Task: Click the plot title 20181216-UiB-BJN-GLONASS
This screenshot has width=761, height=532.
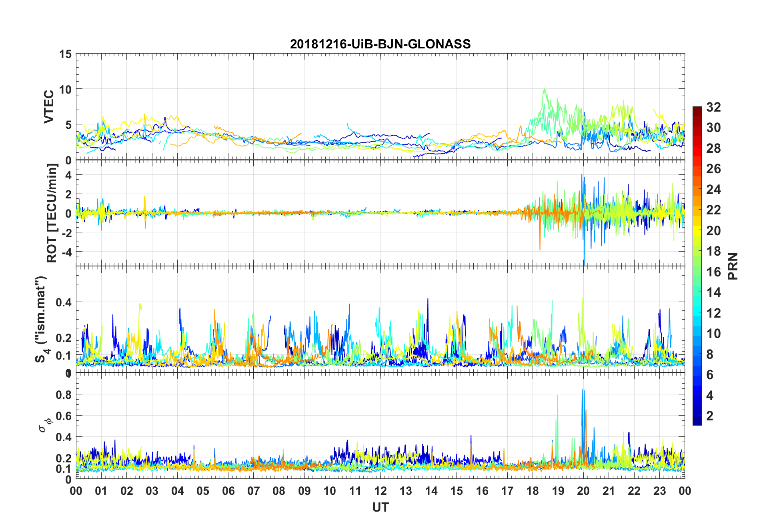Action: coord(380,44)
